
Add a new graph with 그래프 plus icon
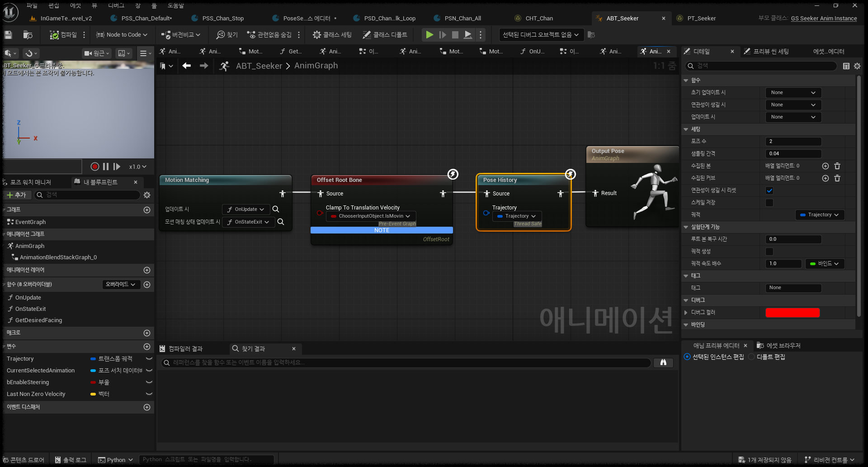[x=147, y=210]
